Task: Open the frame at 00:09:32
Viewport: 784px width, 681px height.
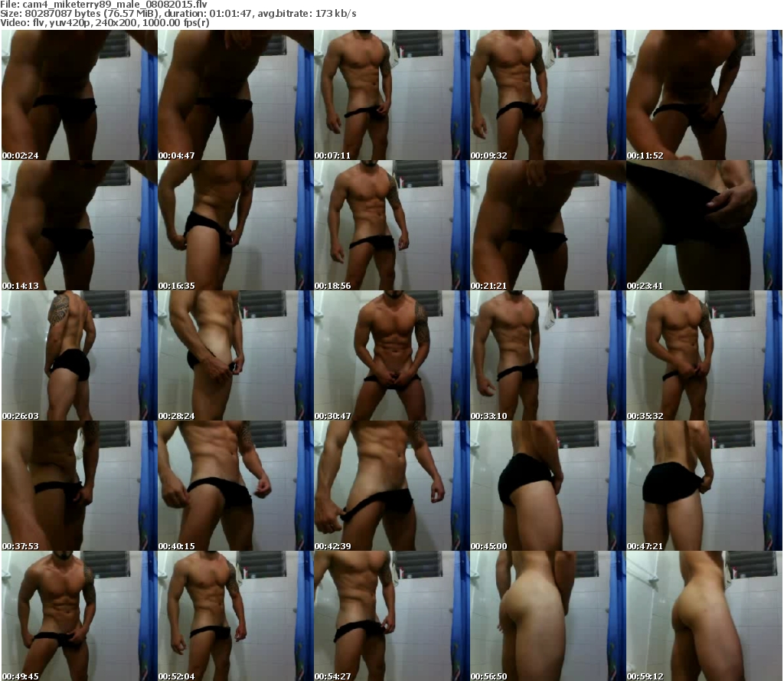Action: (x=548, y=95)
